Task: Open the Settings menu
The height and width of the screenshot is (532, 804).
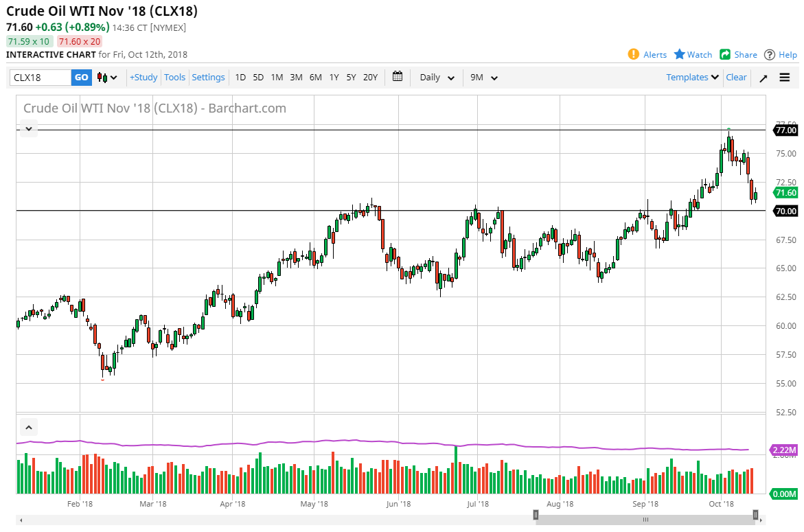Action: coord(208,78)
